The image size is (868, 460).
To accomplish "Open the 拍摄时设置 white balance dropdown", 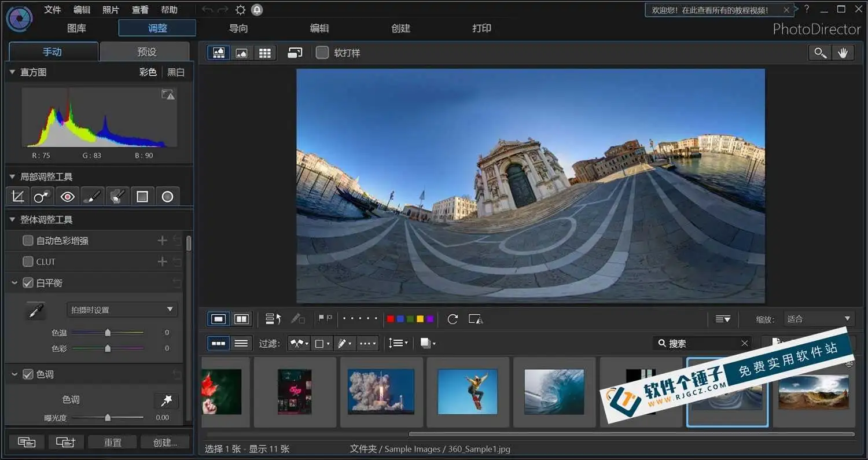I will click(x=122, y=310).
